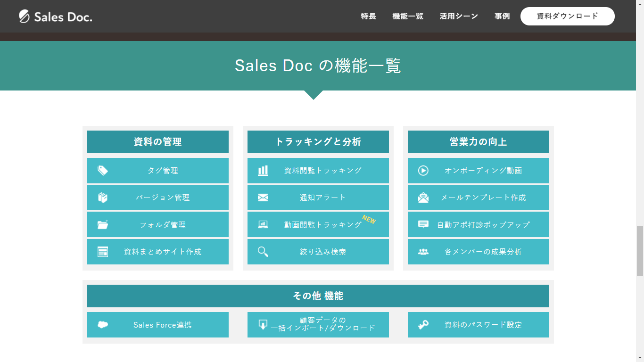The height and width of the screenshot is (362, 644).
Task: Click the 資料の管理 column heading
Action: (158, 142)
